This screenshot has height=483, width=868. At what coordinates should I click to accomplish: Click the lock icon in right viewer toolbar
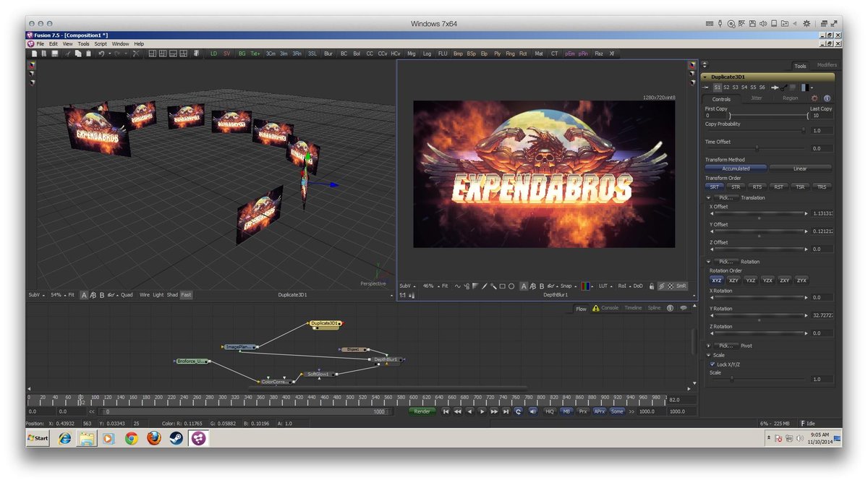tap(652, 286)
